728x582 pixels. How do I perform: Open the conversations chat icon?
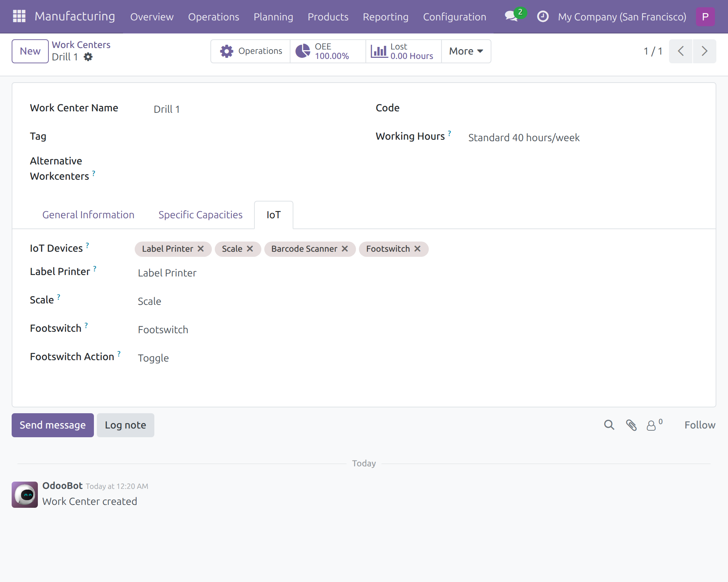[511, 16]
